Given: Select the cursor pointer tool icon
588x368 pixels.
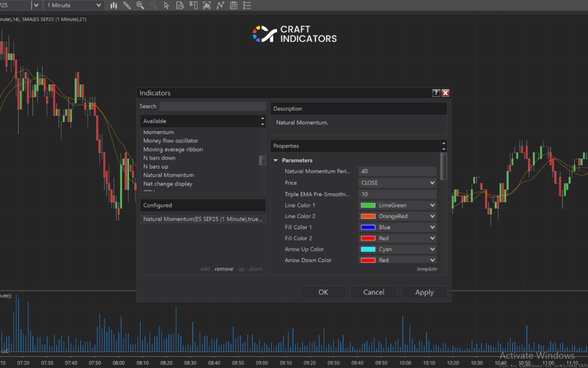Looking at the screenshot, I should tap(167, 5).
